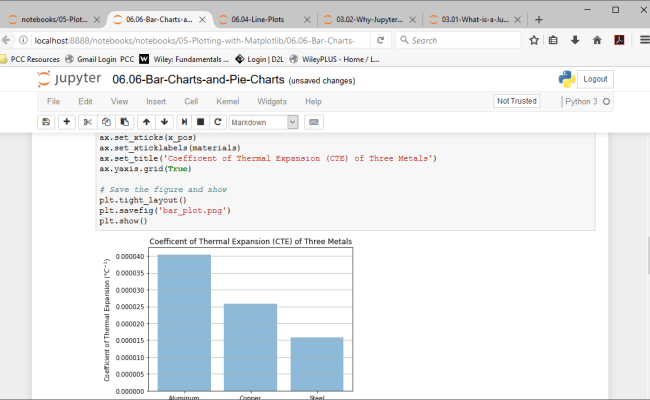650x400 pixels.
Task: Click the Not Trusted button
Action: click(x=517, y=101)
